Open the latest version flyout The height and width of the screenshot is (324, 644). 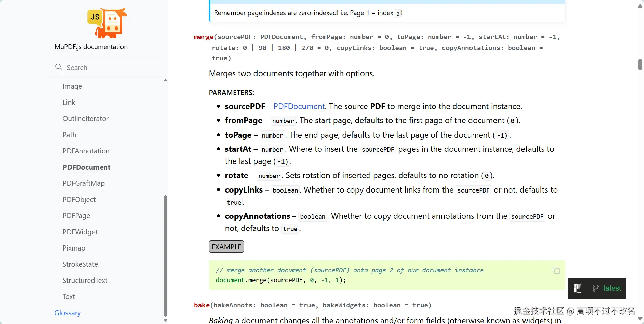(x=612, y=288)
